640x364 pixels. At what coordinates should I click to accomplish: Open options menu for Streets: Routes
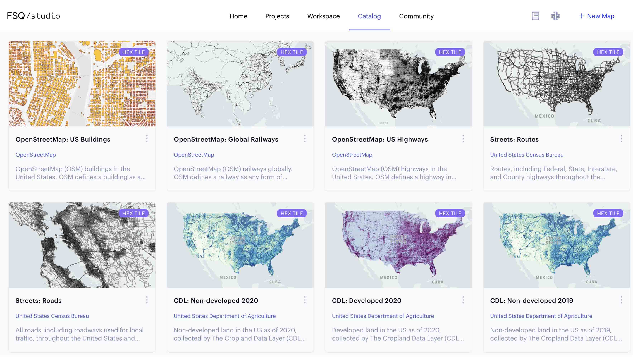point(621,139)
